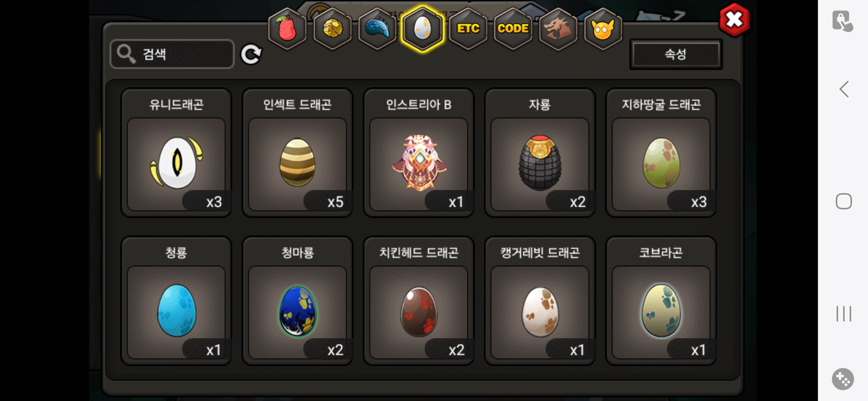This screenshot has height=401, width=868.
Task: Open the 속성 attribute filter button
Action: [x=676, y=54]
